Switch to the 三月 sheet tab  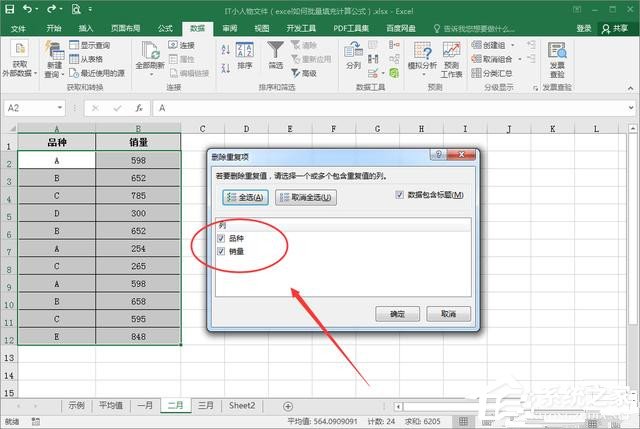pos(205,406)
